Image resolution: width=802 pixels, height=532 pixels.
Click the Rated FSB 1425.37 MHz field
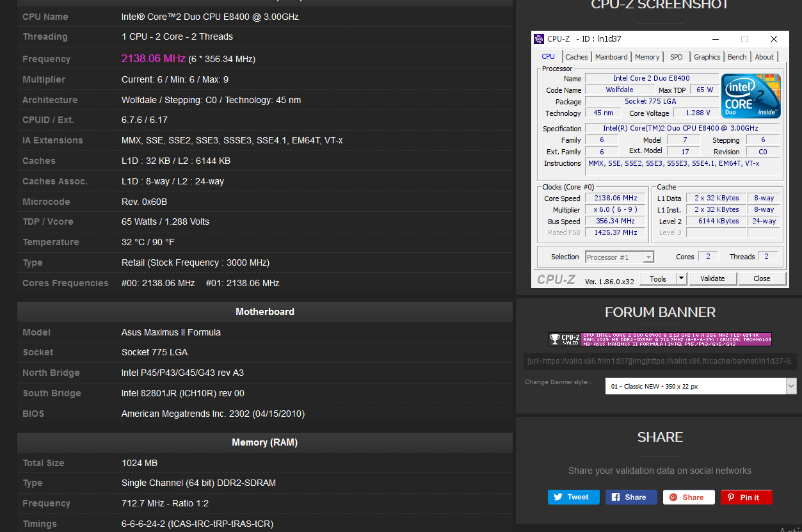(616, 232)
